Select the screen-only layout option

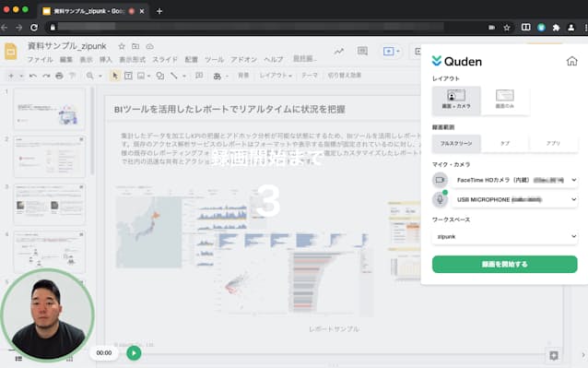tap(505, 101)
